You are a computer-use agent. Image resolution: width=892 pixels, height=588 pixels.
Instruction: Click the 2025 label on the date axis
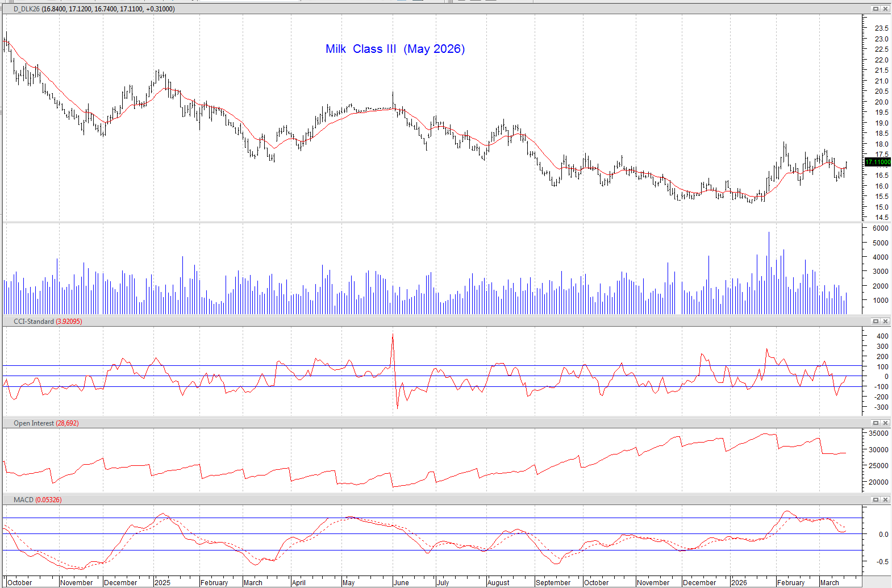pyautogui.click(x=162, y=582)
